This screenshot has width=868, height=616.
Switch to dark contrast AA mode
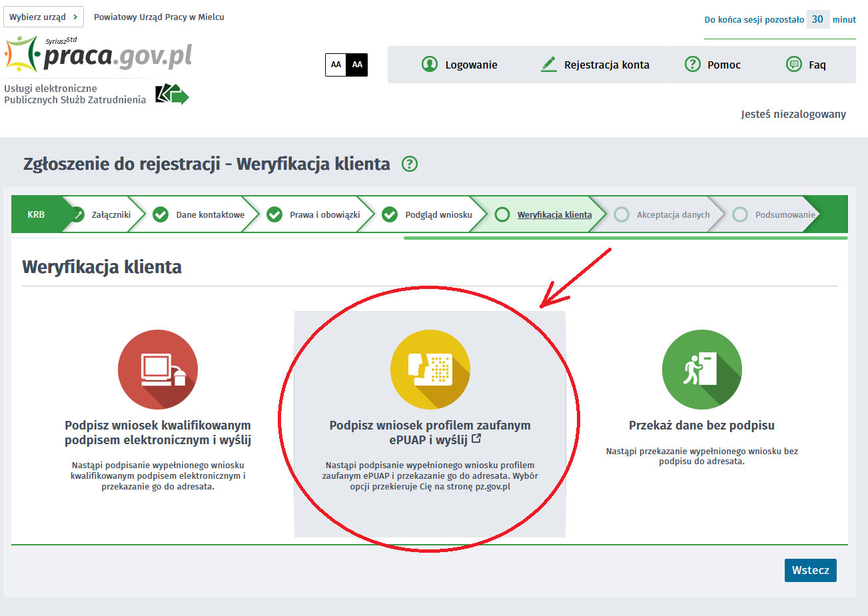(357, 65)
